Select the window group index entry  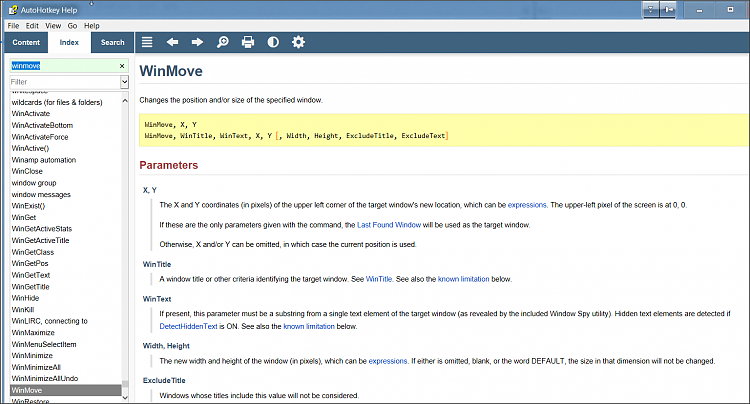click(33, 183)
